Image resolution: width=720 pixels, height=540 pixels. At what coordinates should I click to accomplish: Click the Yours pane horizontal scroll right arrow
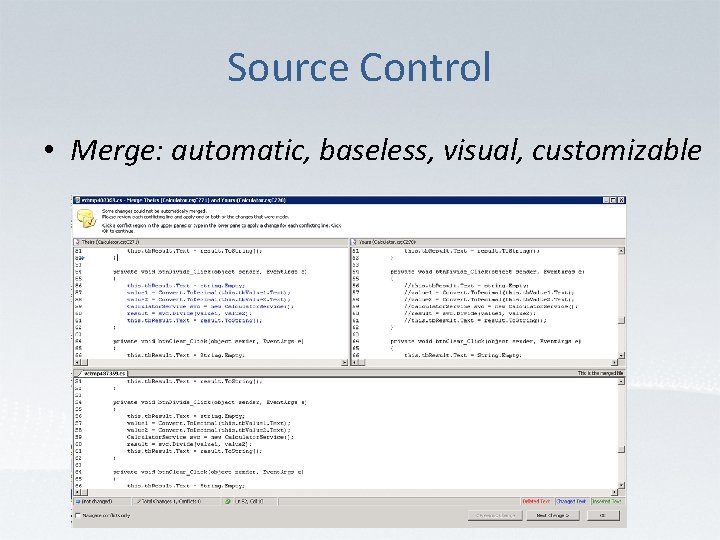(614, 362)
